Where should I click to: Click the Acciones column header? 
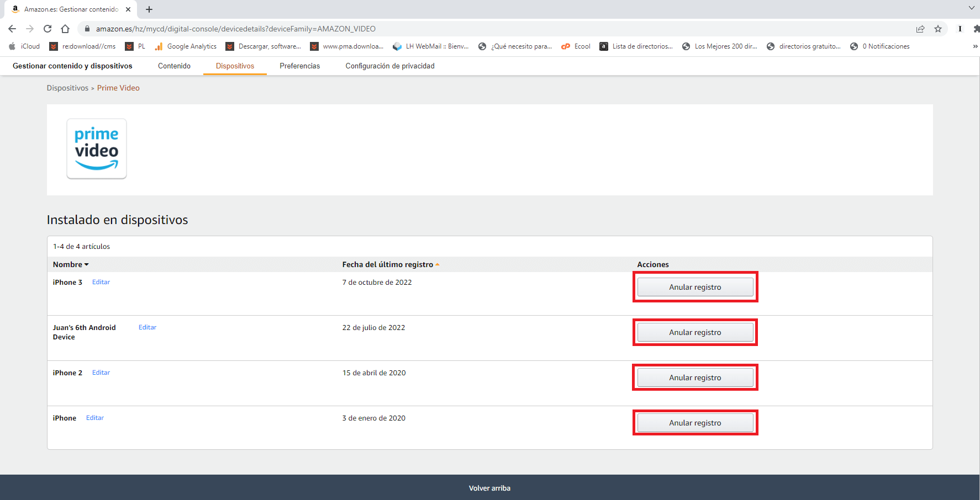[x=653, y=264]
